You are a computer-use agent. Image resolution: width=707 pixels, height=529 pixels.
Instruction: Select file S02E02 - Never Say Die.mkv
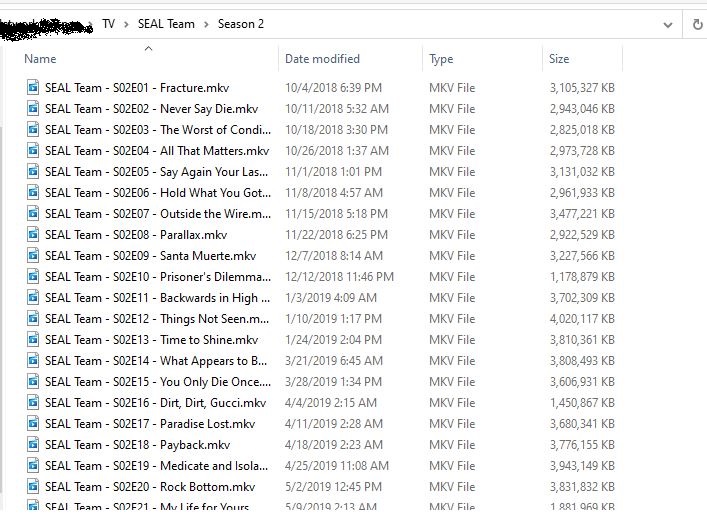(152, 109)
